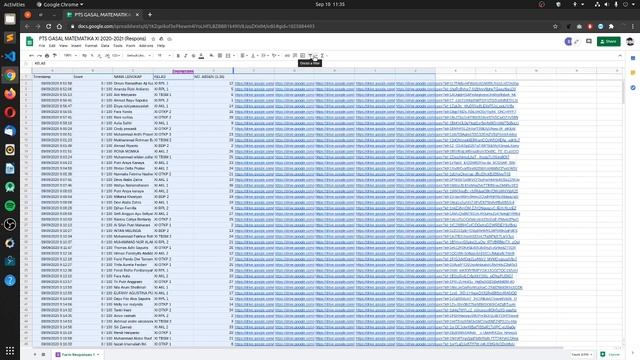Click the Insert chart icon
Viewport: 640px width, 360px height.
(x=302, y=56)
